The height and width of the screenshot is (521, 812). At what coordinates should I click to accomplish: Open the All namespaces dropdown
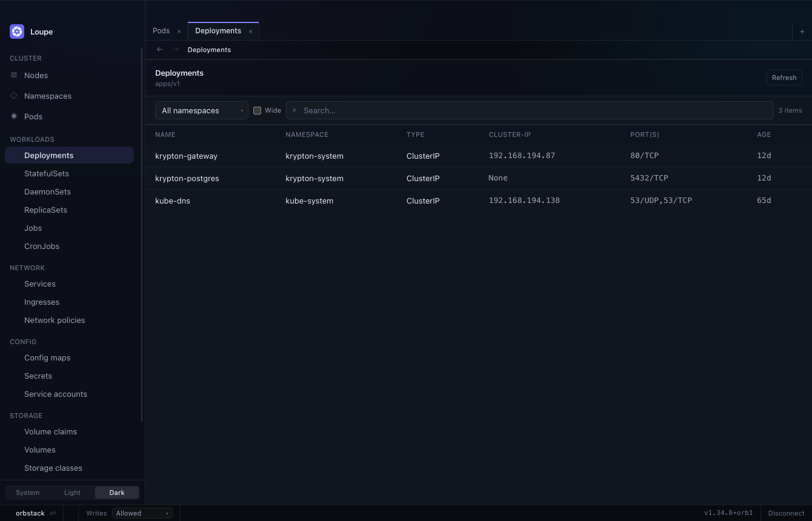[202, 110]
